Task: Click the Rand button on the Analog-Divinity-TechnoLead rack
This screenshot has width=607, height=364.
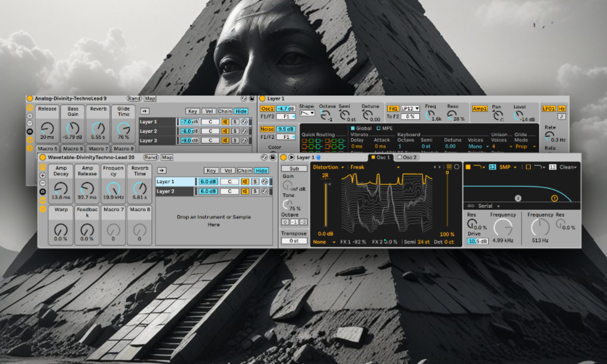Action: [134, 99]
